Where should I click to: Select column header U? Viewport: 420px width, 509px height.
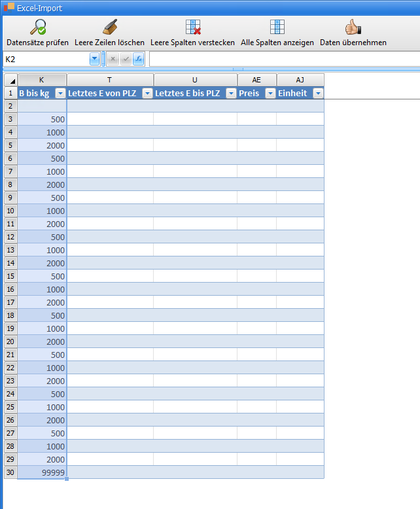click(195, 80)
